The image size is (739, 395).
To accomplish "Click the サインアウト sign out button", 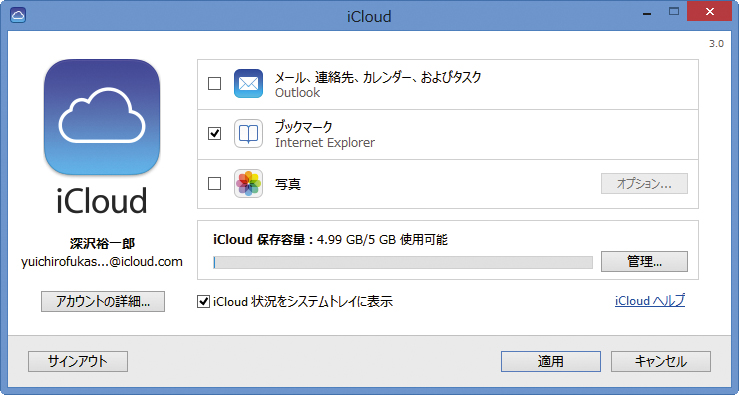I will pos(78,362).
